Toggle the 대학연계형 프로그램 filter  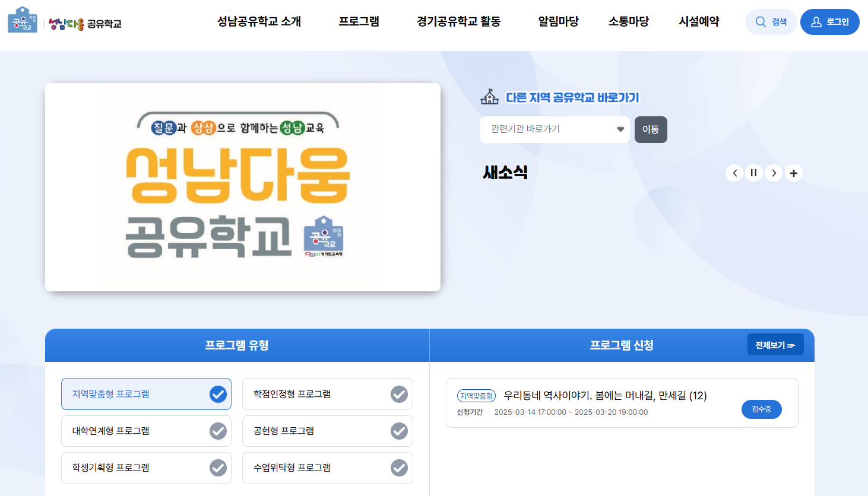coord(146,431)
